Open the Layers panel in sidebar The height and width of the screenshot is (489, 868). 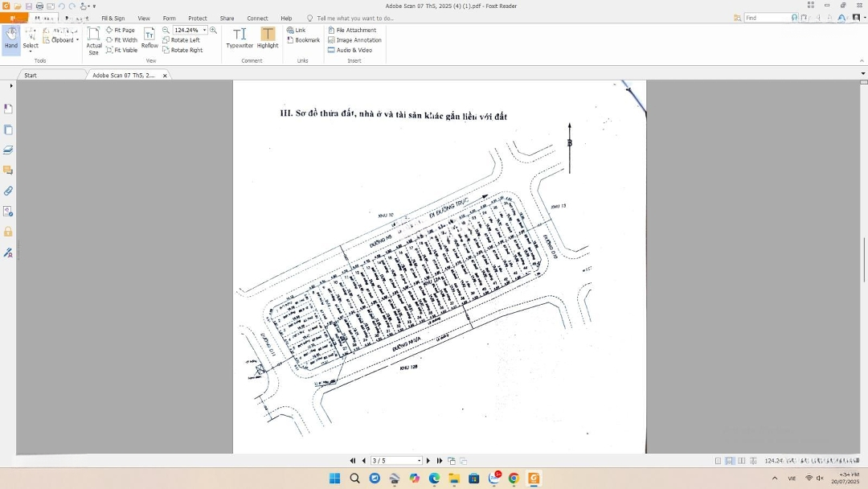(8, 150)
